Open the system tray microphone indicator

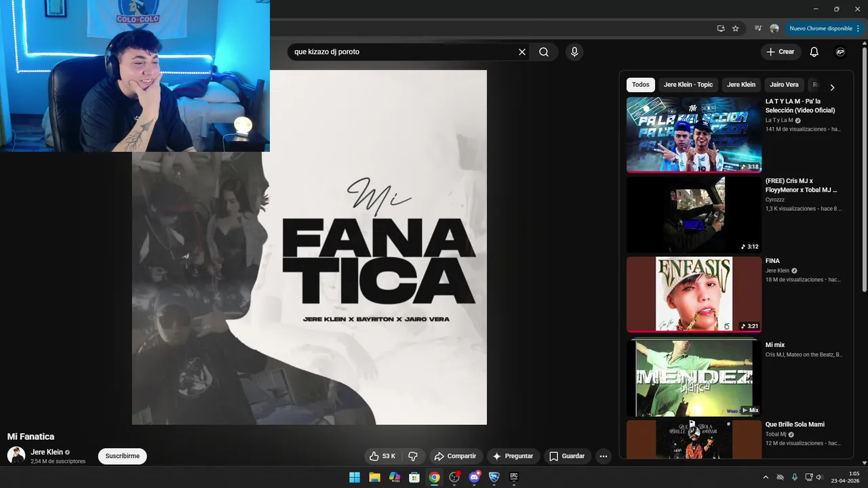click(794, 477)
